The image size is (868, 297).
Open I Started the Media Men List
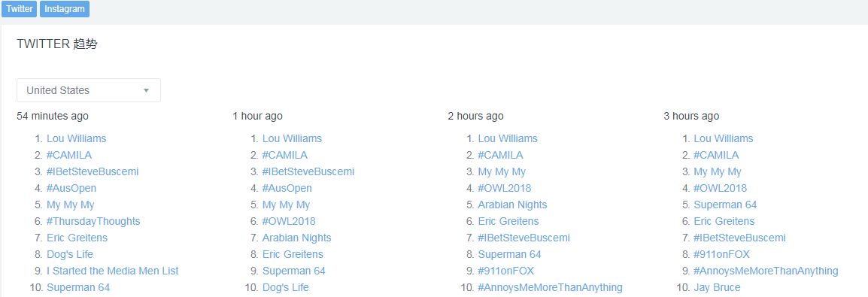[112, 271]
